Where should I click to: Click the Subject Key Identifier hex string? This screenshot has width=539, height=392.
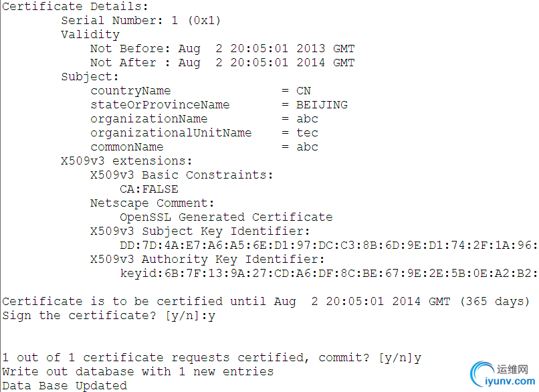328,246
